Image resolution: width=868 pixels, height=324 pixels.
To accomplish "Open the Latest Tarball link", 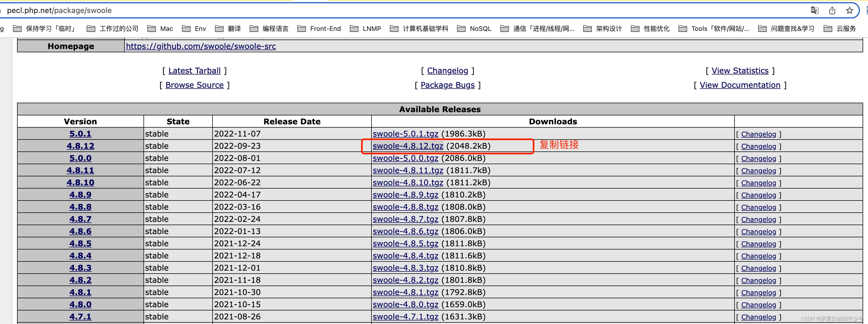I will coord(194,71).
